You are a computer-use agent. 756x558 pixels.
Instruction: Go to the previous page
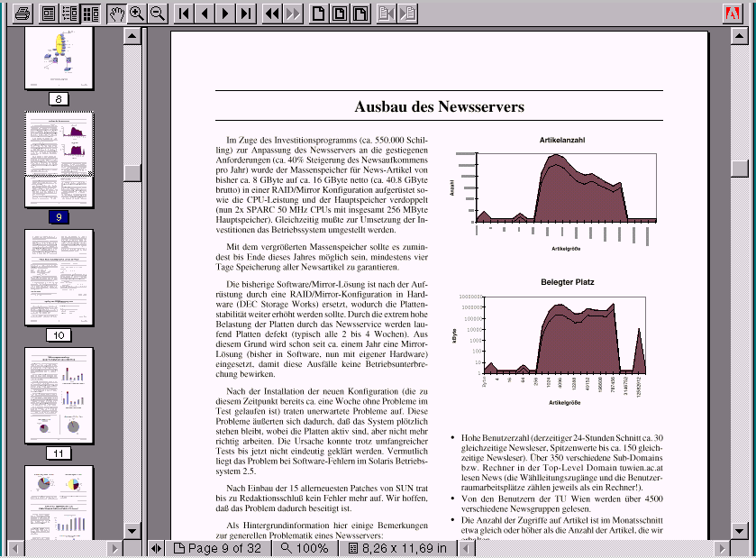pos(205,14)
